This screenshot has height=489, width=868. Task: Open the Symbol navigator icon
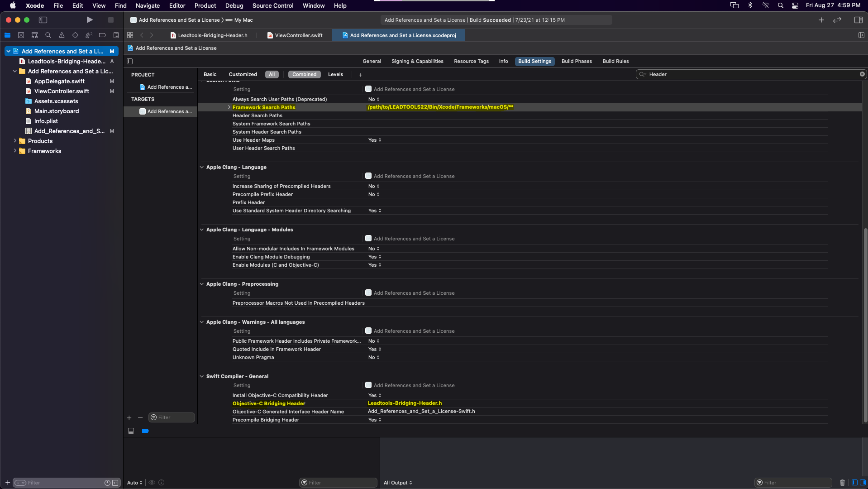(x=34, y=35)
